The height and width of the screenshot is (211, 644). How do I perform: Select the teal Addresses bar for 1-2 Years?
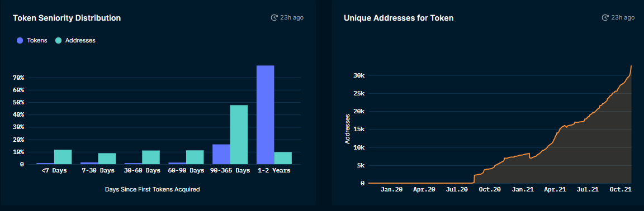coord(282,158)
